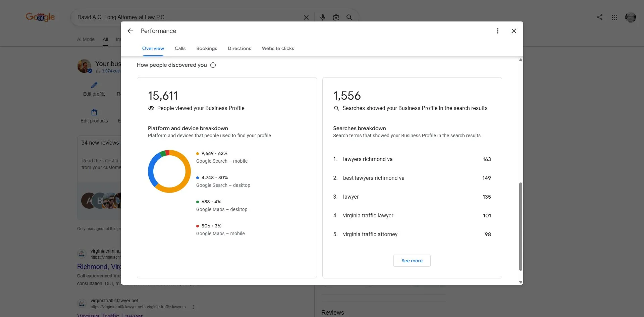Open the Google apps grid
This screenshot has height=317, width=644.
(x=614, y=17)
